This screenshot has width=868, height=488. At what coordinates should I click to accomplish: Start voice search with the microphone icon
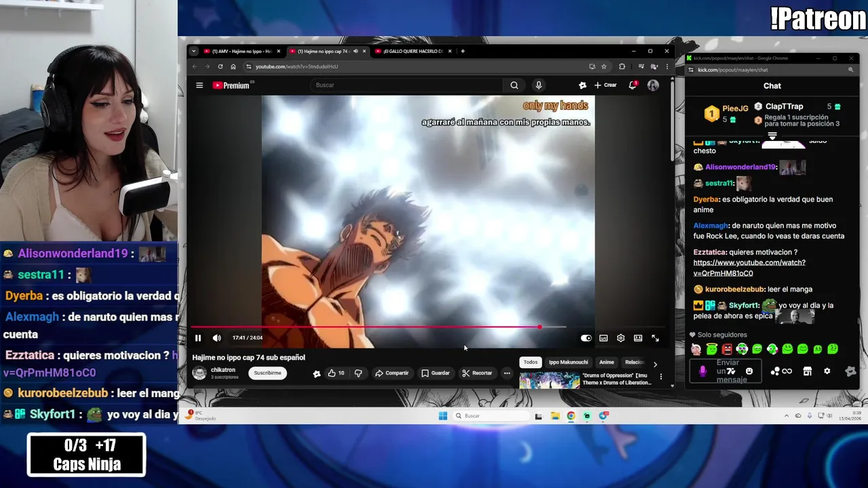[538, 85]
